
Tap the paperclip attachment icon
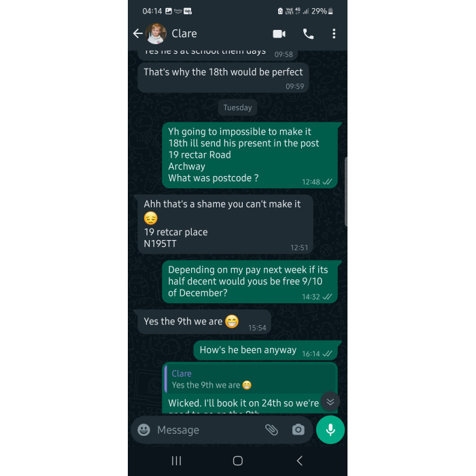coord(271,430)
